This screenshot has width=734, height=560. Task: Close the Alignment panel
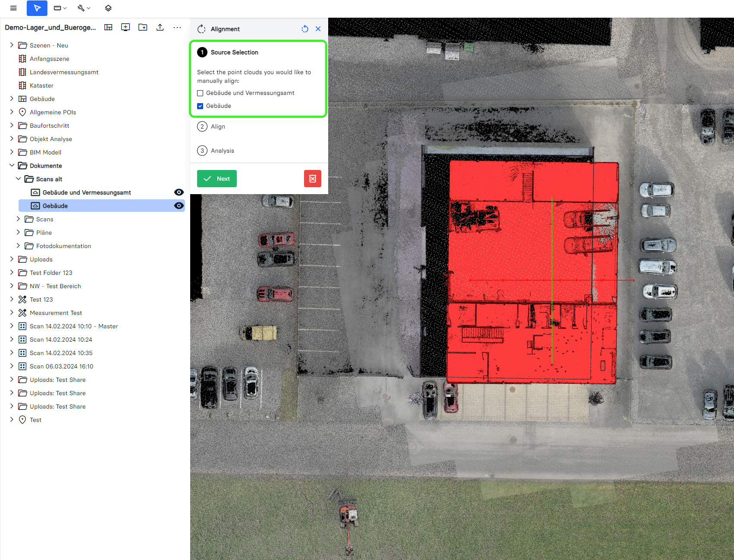click(318, 29)
